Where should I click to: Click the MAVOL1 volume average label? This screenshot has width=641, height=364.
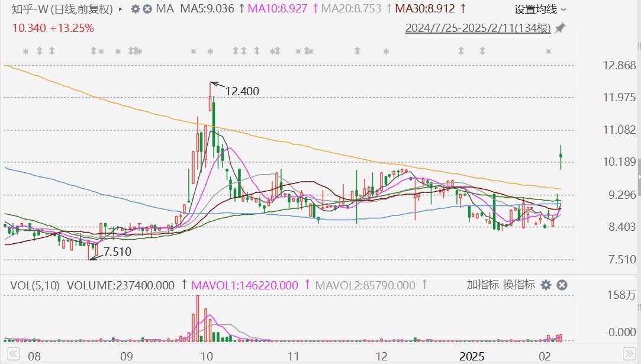tap(244, 285)
